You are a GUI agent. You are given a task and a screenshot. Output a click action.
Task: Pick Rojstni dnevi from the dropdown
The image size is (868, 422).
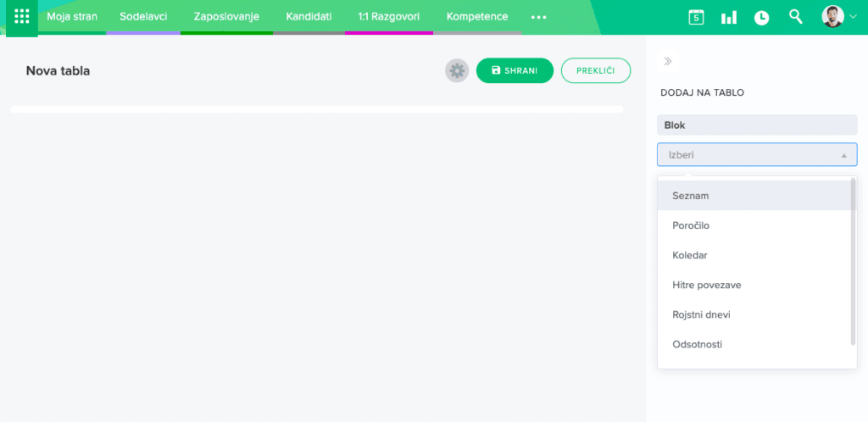pyautogui.click(x=701, y=314)
